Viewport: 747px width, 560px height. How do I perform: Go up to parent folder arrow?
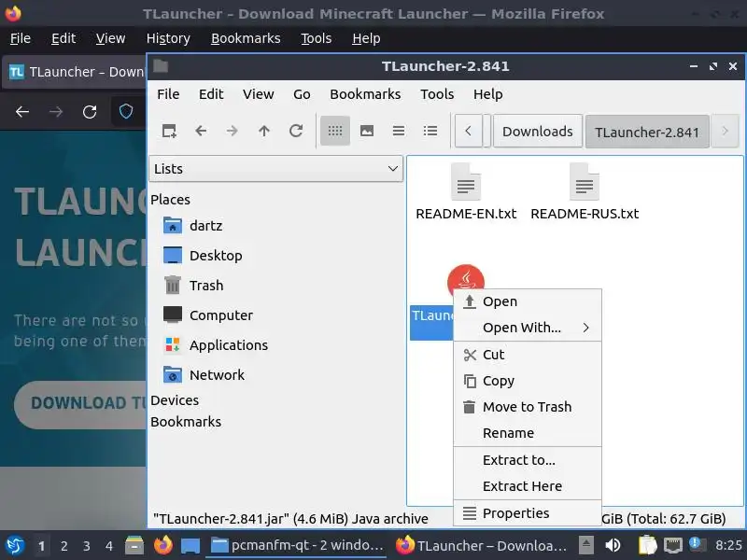[264, 131]
